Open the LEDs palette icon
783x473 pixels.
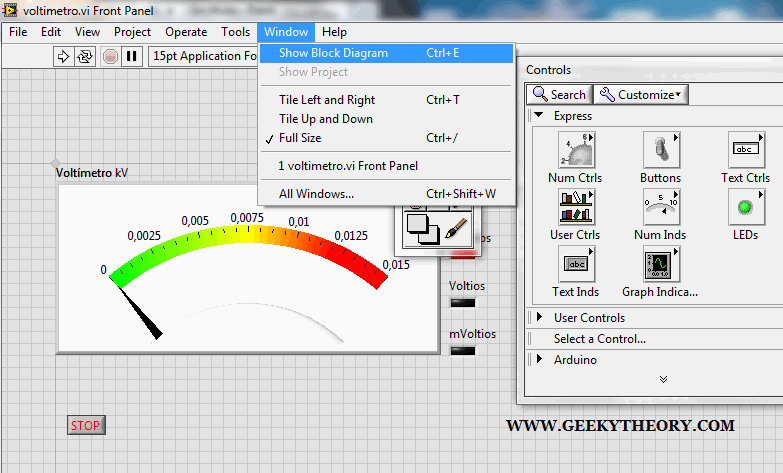pyautogui.click(x=746, y=207)
